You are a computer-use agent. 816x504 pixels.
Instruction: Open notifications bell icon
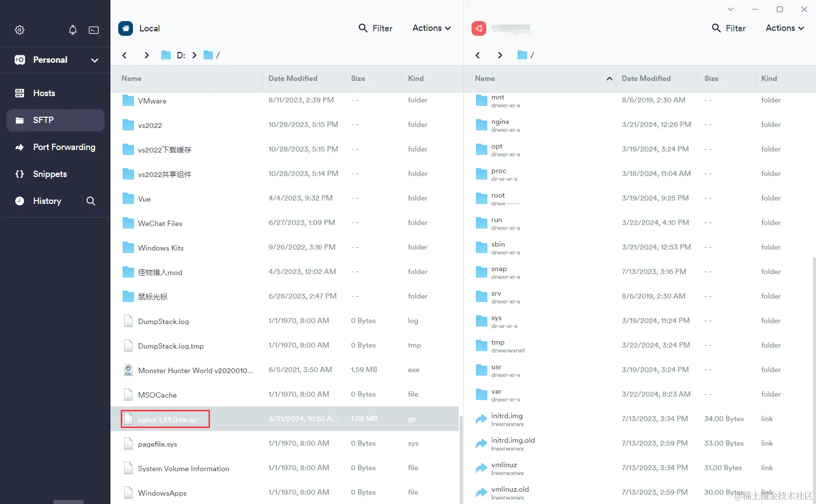(73, 30)
